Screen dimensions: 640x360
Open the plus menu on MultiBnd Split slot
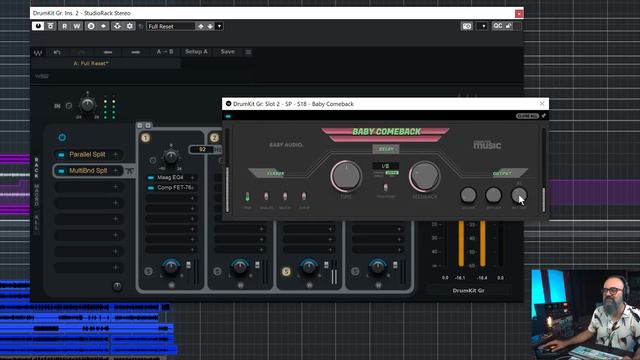(116, 171)
